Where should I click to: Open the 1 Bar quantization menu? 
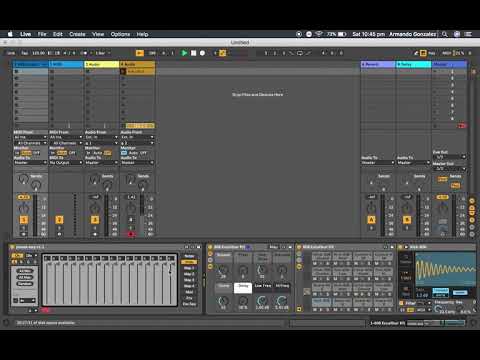pyautogui.click(x=102, y=53)
